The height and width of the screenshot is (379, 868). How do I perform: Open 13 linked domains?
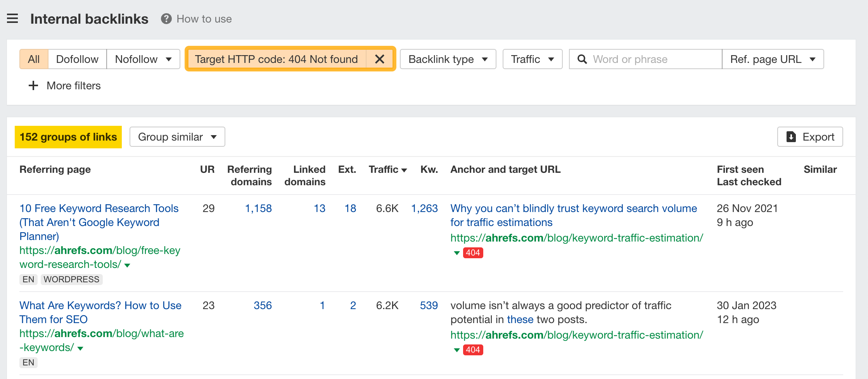(x=320, y=208)
